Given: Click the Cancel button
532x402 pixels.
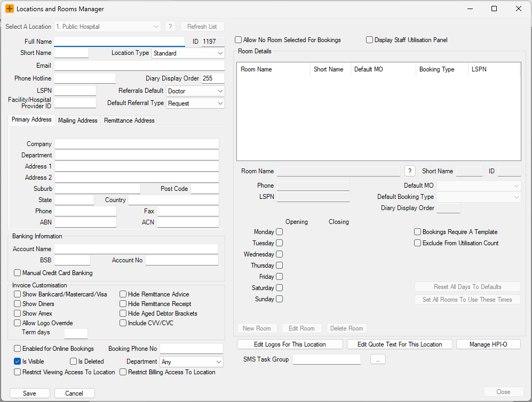Looking at the screenshot, I should point(74,393).
